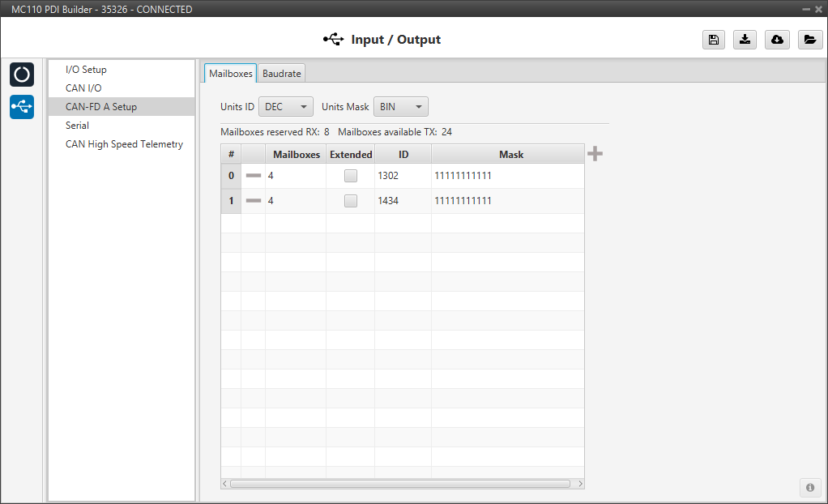Click the save floppy disk icon
Screen dimensions: 828x504
click(x=713, y=40)
